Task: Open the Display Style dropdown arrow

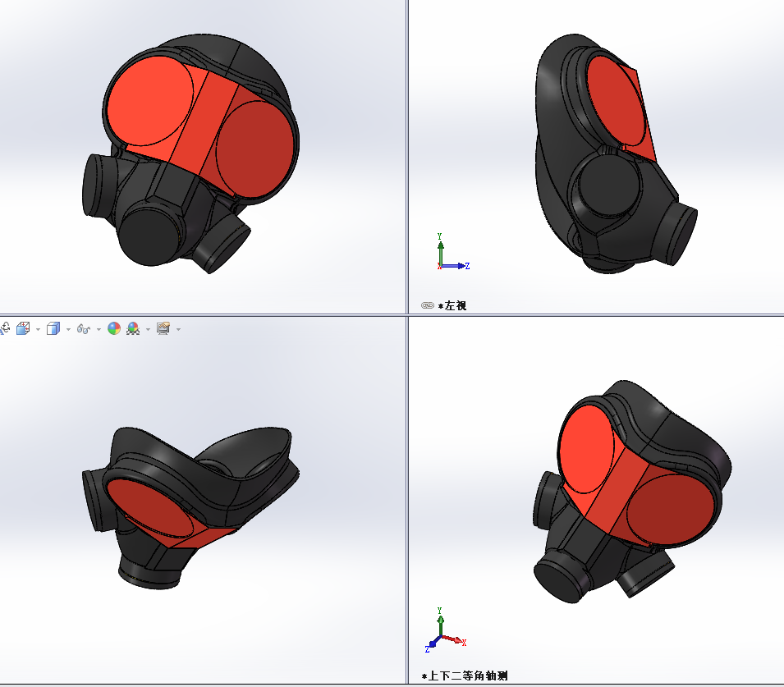Action: tap(68, 329)
